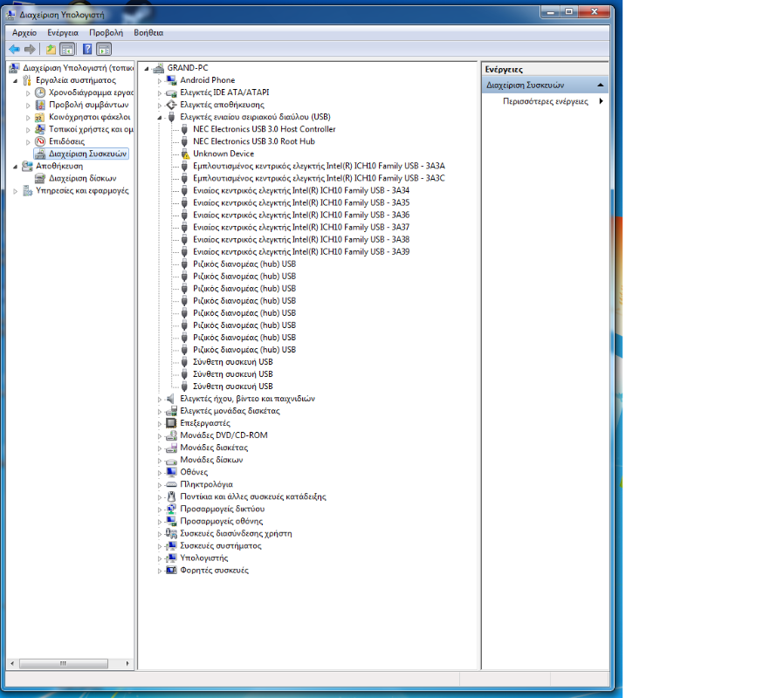Click the Επεξεργαστές processor icon
Screen dimensions: 784x698
171,423
